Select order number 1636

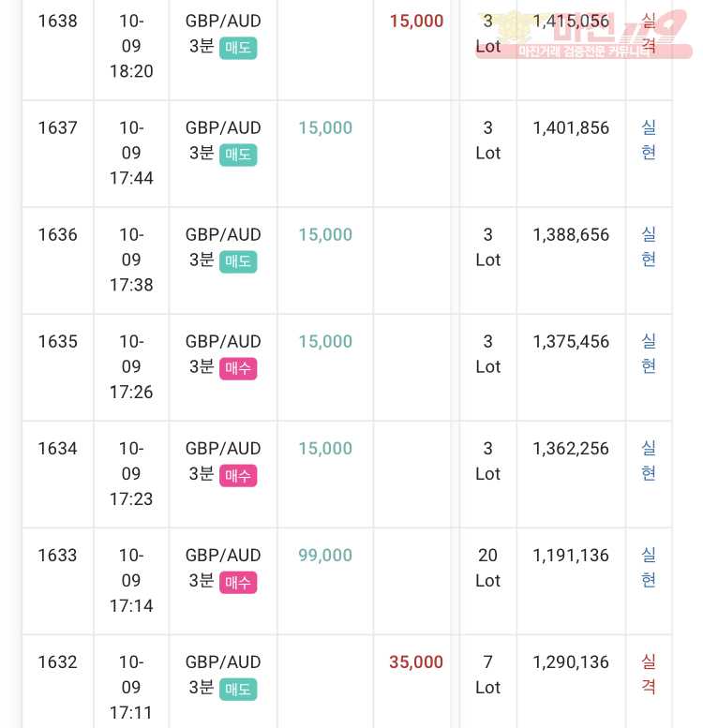[x=57, y=235]
